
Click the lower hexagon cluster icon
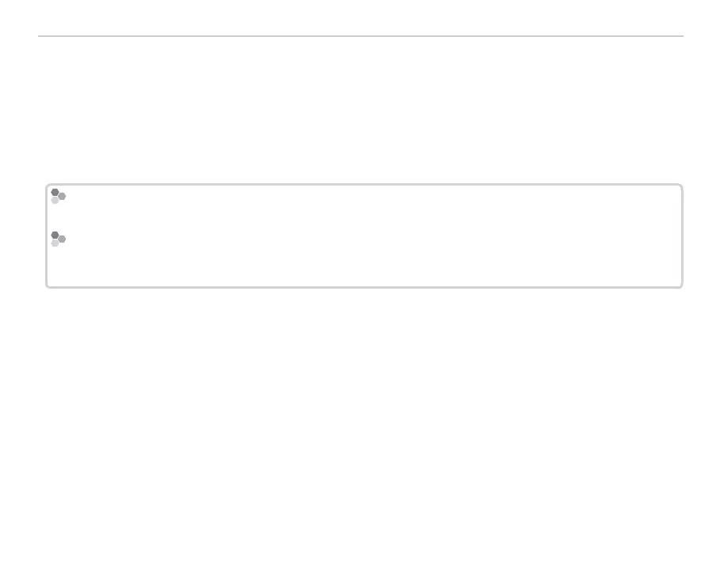click(57, 239)
